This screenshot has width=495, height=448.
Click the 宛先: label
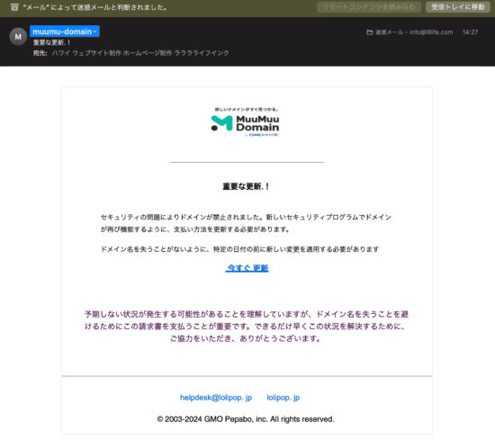(x=40, y=53)
